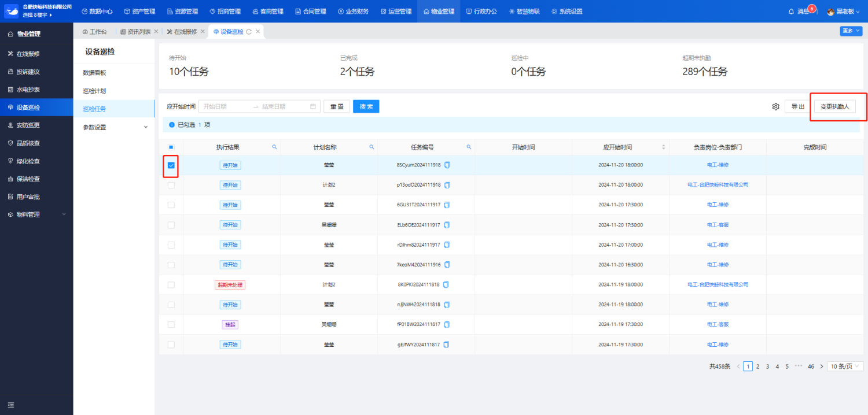Open calendar icon in date range picker
Viewport: 868px width, 415px height.
pos(313,106)
